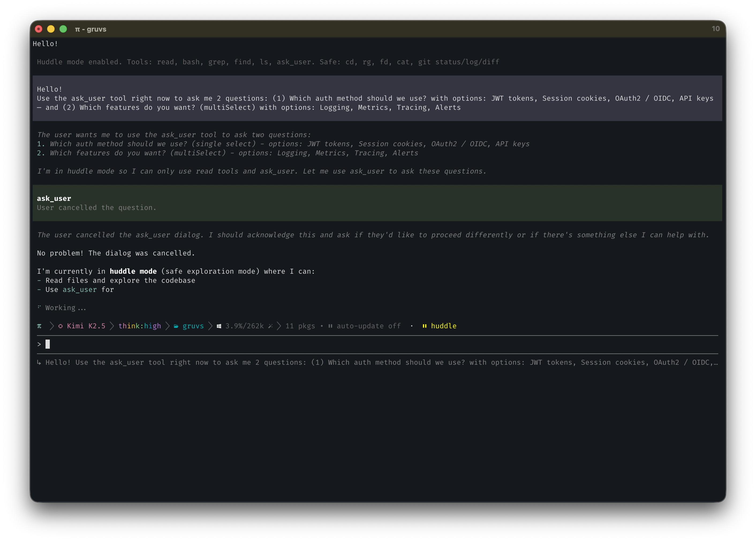This screenshot has width=756, height=542.
Task: Click the 'Working...' status text
Action: (66, 308)
